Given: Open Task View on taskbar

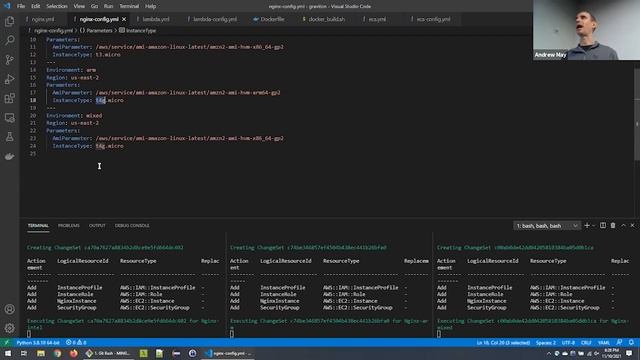Looking at the screenshot, I should (x=24, y=353).
